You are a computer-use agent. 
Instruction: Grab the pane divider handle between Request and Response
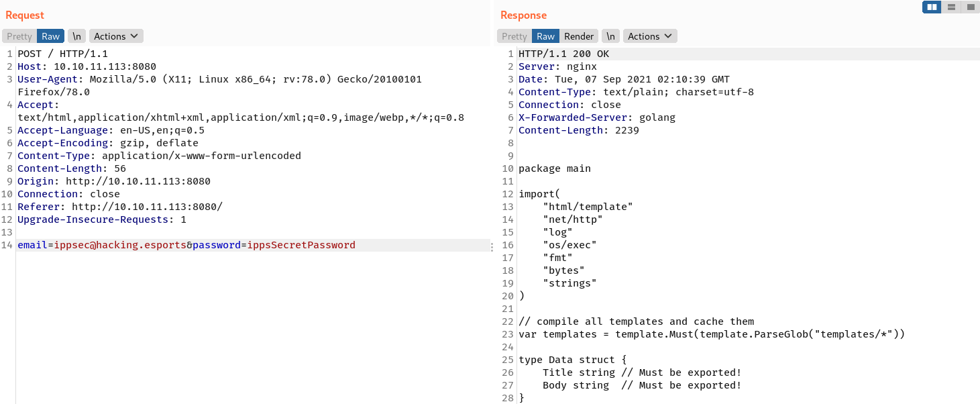tap(492, 247)
